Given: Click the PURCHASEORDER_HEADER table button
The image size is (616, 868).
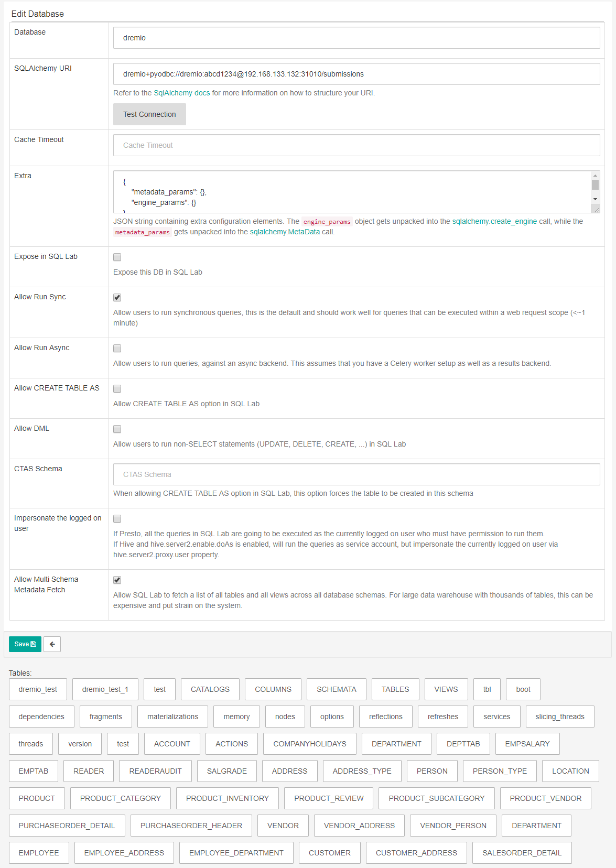Looking at the screenshot, I should (x=191, y=826).
